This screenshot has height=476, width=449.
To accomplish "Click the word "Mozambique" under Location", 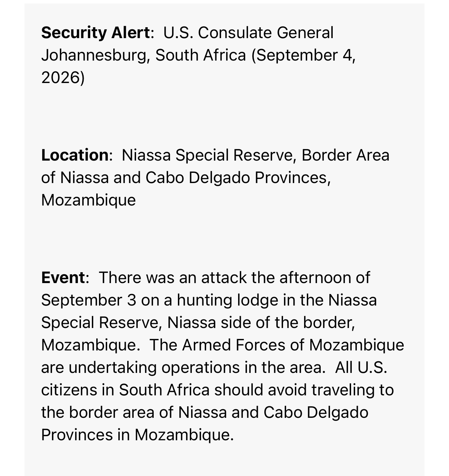I will pyautogui.click(x=88, y=200).
